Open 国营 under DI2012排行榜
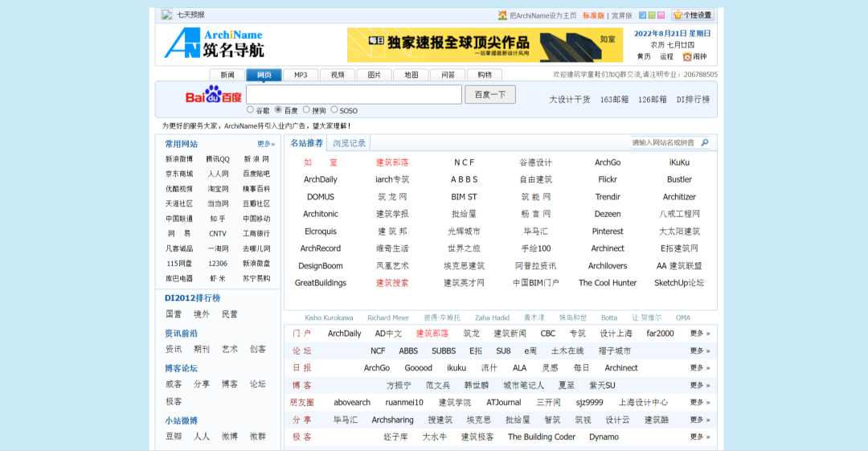The height and width of the screenshot is (451, 868). coord(174,314)
